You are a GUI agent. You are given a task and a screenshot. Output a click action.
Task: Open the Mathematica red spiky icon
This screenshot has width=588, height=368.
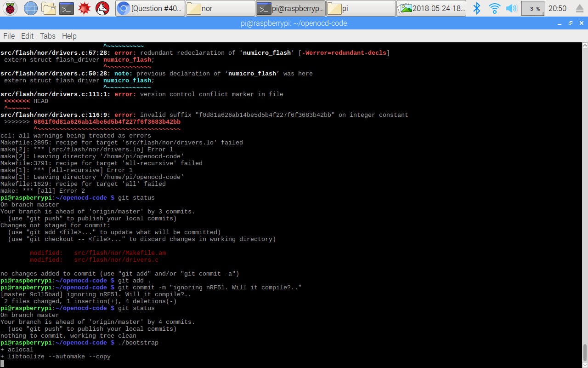click(85, 8)
